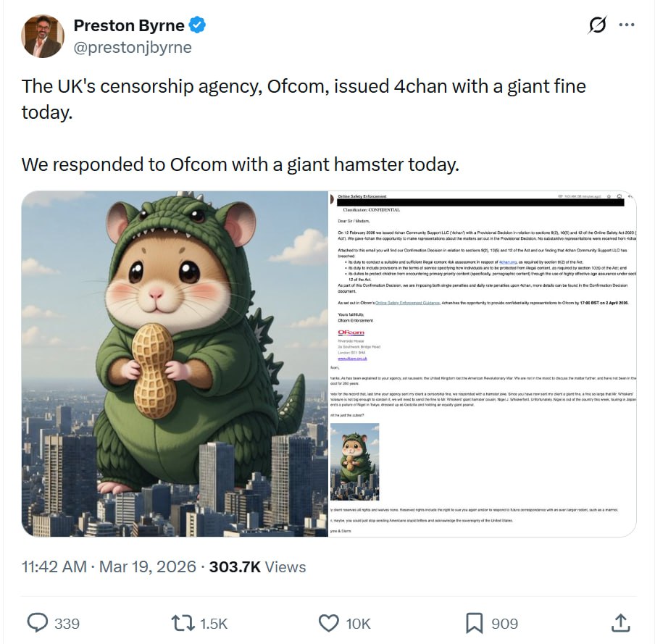This screenshot has width=655, height=644.
Task: Open the Ofcom email screenshot image
Action: (483, 364)
